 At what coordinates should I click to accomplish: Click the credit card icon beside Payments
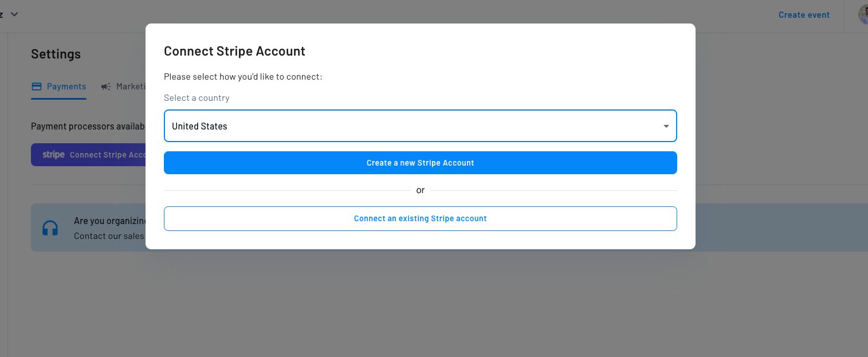[x=37, y=87]
